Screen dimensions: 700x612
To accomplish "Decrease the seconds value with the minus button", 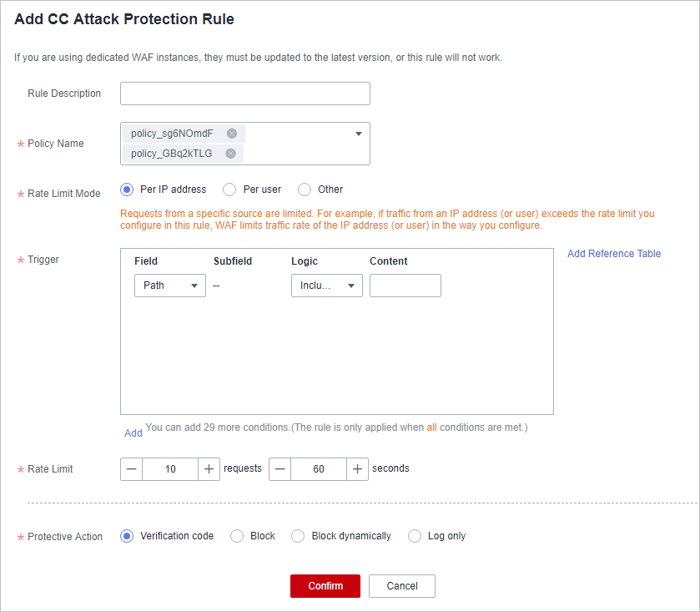I will pos(279,469).
